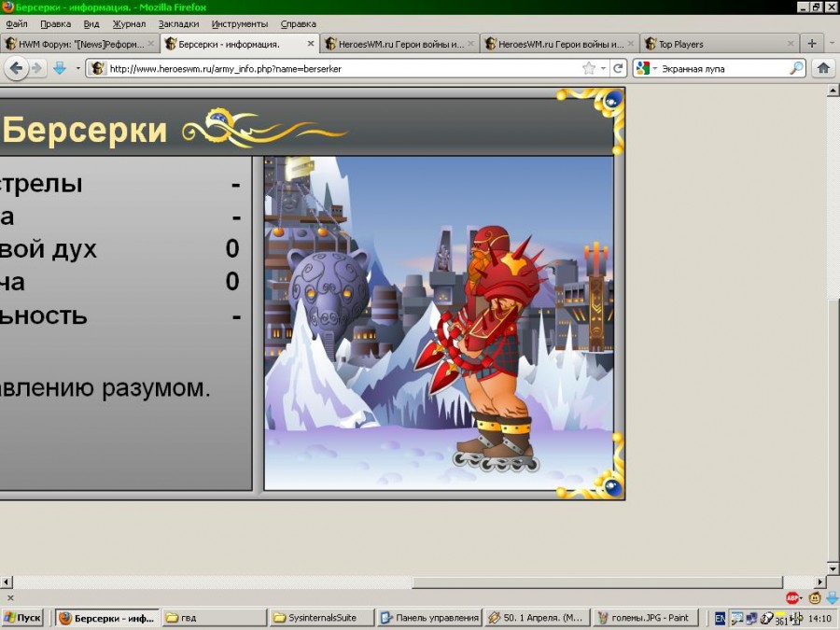The width and height of the screenshot is (840, 630).
Task: Click the Greasemonkey monkey icon
Action: point(815,598)
